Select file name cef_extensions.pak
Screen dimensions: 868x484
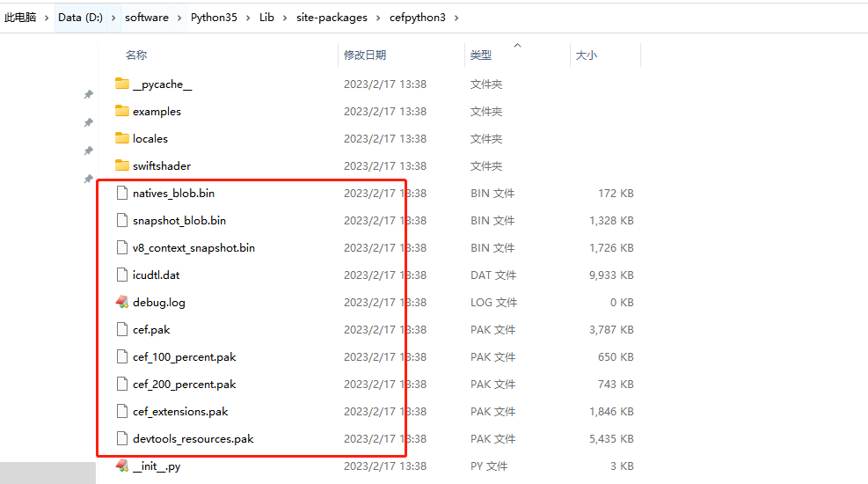180,411
